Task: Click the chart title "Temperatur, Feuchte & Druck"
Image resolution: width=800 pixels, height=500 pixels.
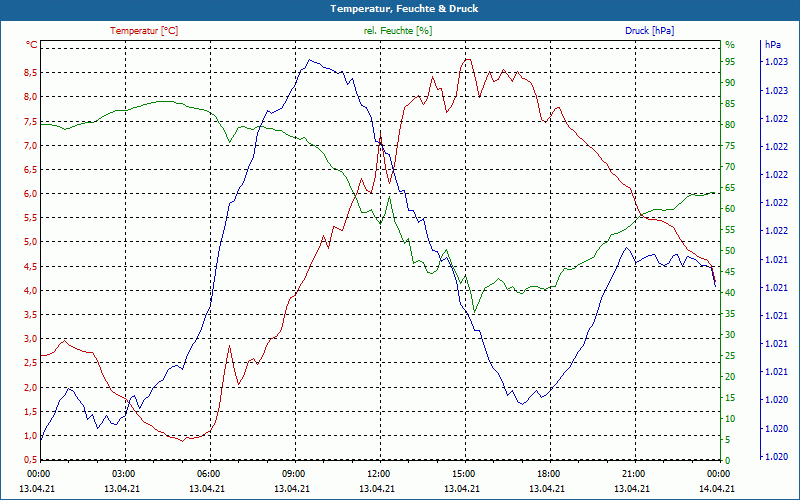Action: (404, 9)
